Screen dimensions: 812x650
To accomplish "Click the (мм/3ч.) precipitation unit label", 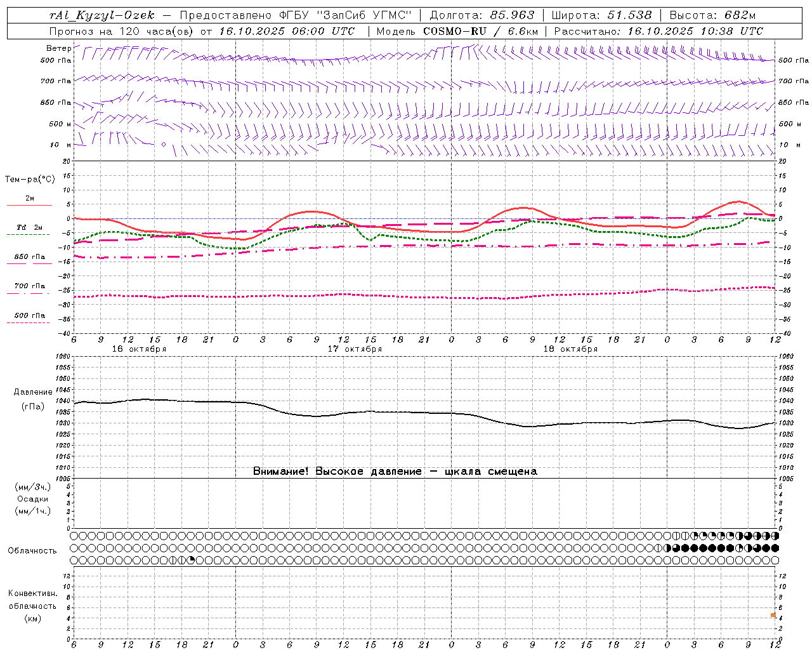I will [33, 487].
